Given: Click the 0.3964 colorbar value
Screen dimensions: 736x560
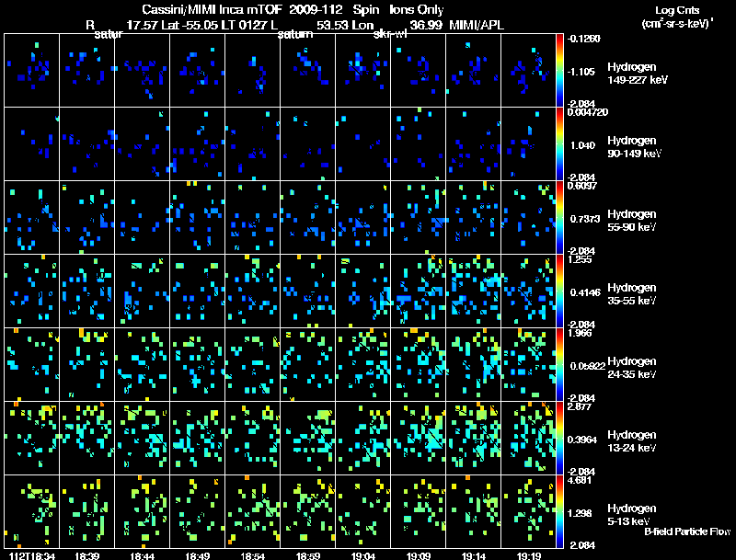Looking at the screenshot, I should click(582, 440).
